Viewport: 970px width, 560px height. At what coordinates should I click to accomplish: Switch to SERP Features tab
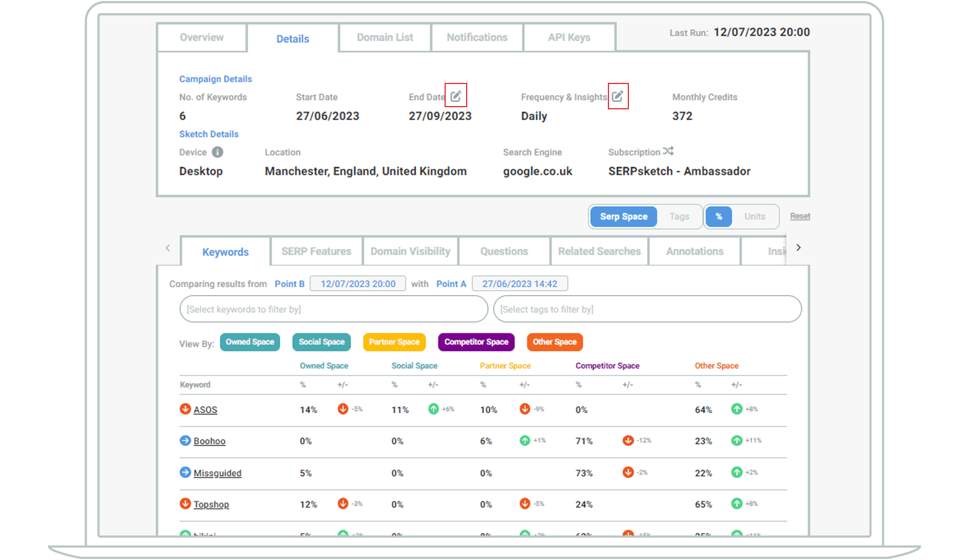click(316, 251)
